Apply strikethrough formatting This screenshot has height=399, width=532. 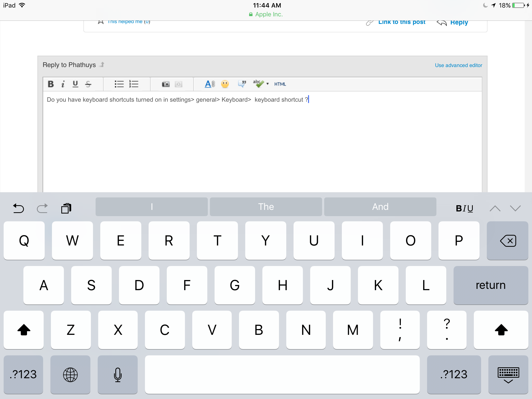(88, 84)
